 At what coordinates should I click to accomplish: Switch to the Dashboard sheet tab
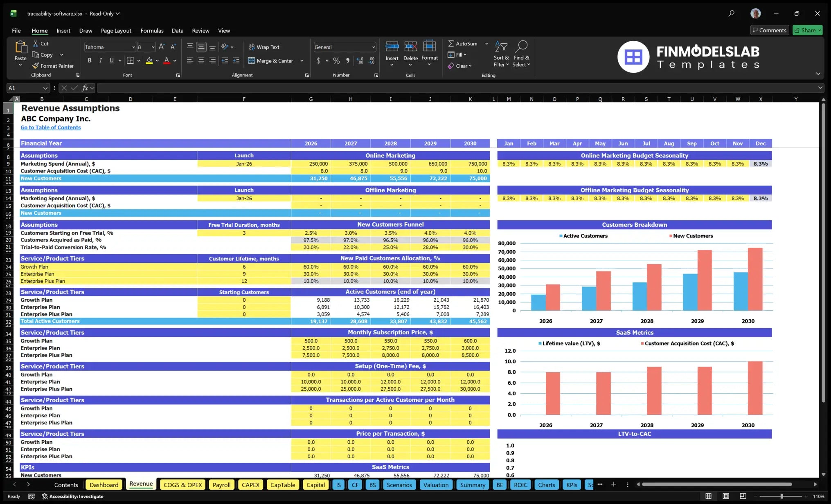[104, 485]
